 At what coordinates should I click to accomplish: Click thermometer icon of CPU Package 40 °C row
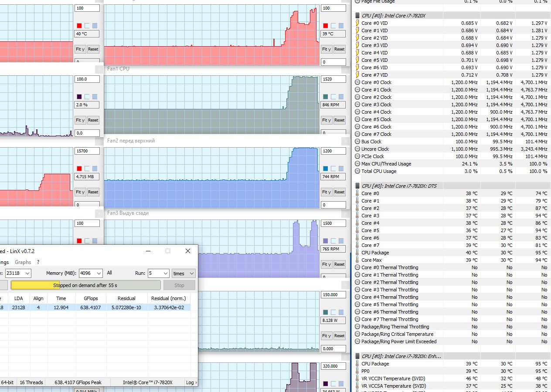click(357, 253)
